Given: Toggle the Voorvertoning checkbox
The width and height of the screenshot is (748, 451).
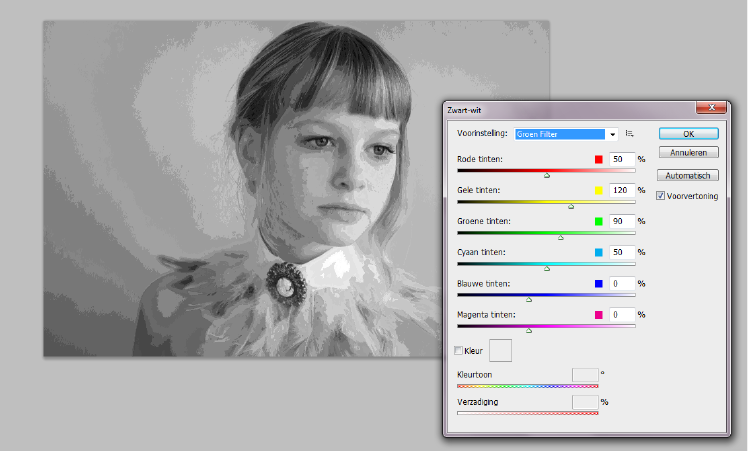Looking at the screenshot, I should [660, 196].
